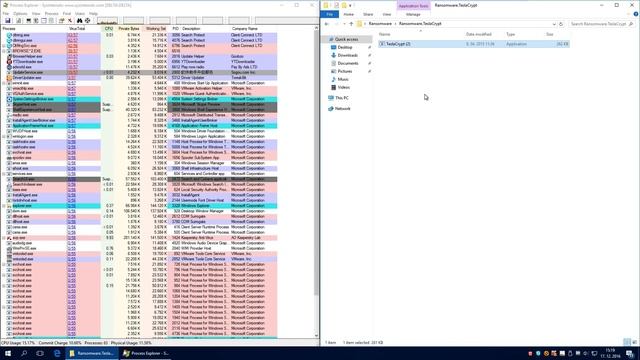Click the Search Ransomware.TeslaCrypt search box
Screen dimensions: 640x360
click(602, 24)
